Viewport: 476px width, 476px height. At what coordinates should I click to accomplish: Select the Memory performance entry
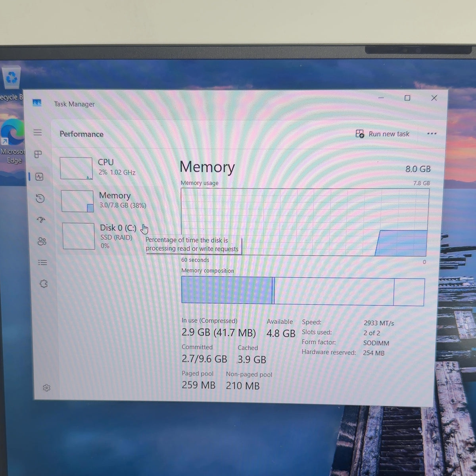pyautogui.click(x=116, y=201)
